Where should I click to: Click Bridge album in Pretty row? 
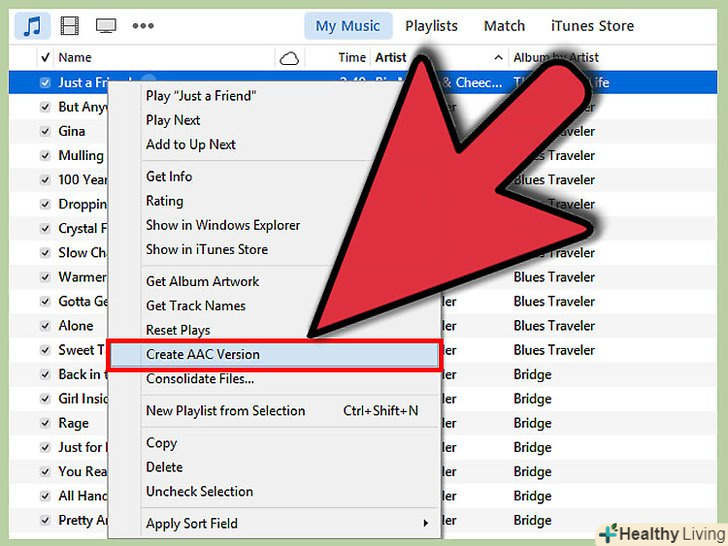533,520
